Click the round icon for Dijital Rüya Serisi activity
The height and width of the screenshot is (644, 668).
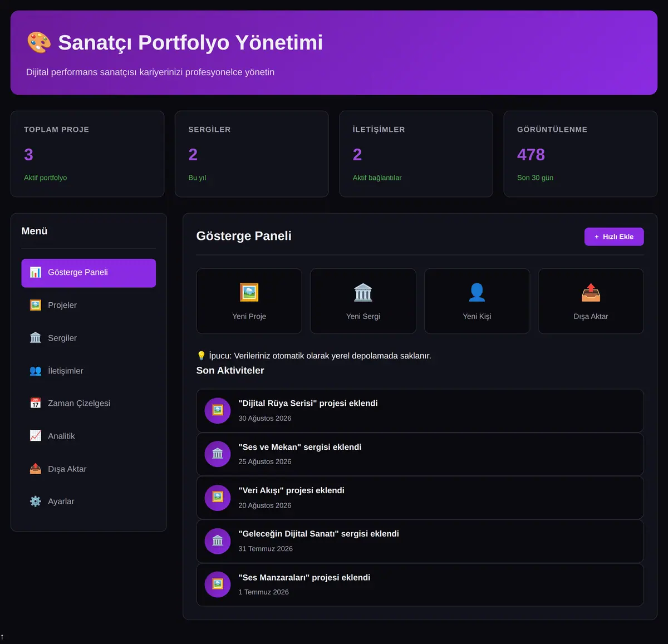pos(218,410)
